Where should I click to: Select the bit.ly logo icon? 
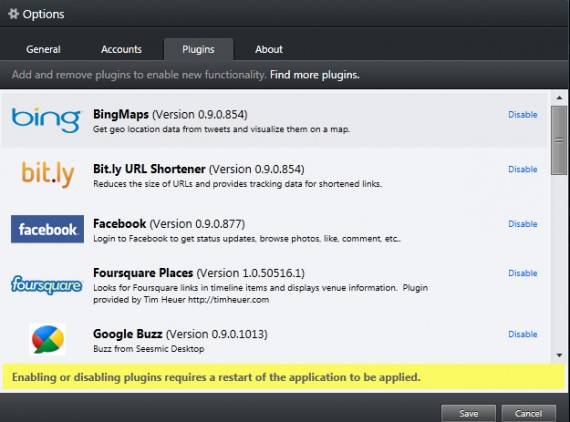coord(48,175)
